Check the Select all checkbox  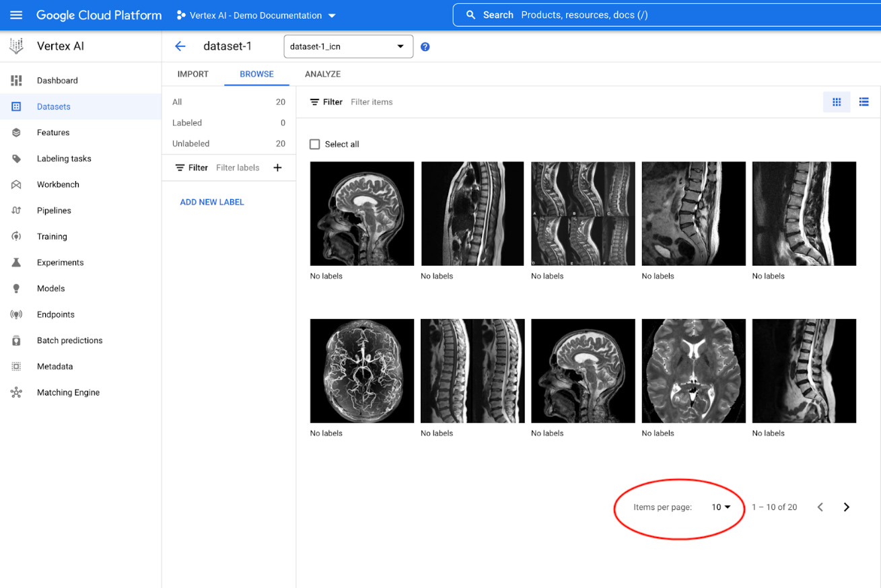315,144
